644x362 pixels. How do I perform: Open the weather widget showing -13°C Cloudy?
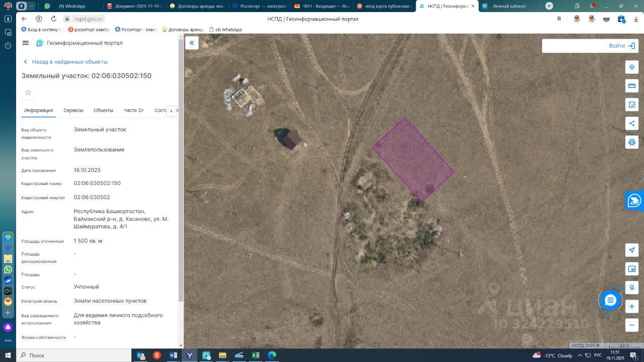[x=553, y=355]
